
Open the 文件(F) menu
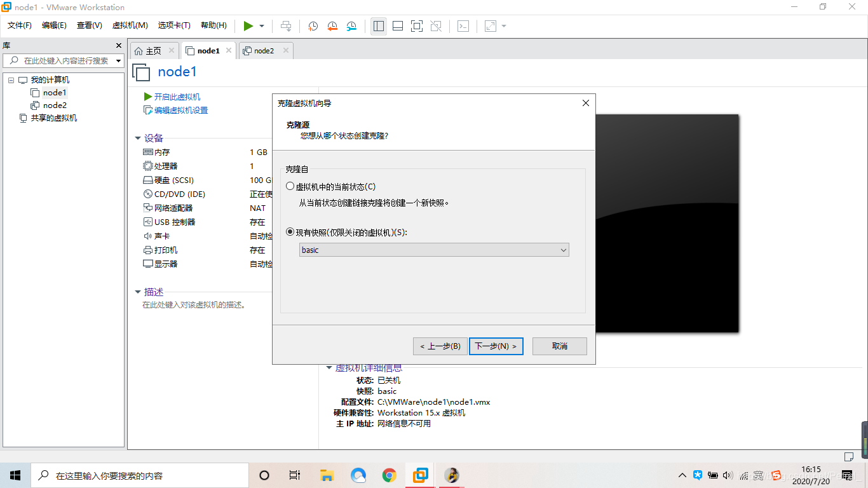20,25
